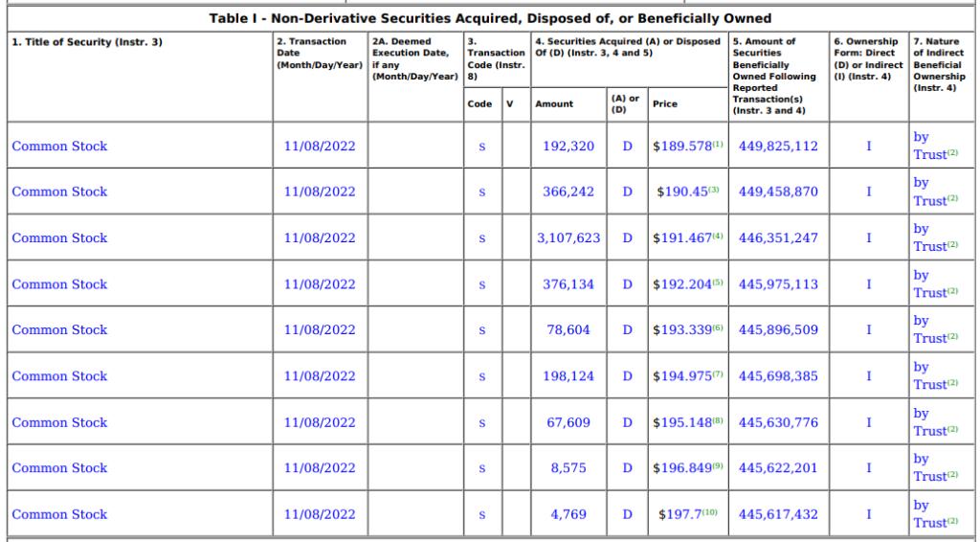
Task: Select the 366,242 shares amount
Action: (568, 192)
